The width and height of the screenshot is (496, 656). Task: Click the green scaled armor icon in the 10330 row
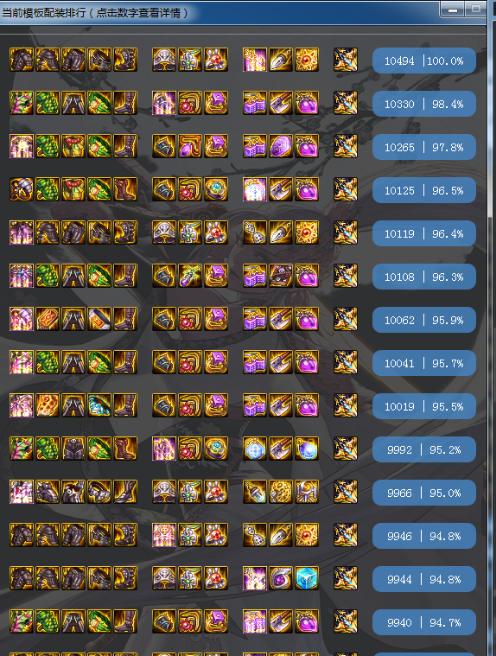pyautogui.click(x=47, y=103)
